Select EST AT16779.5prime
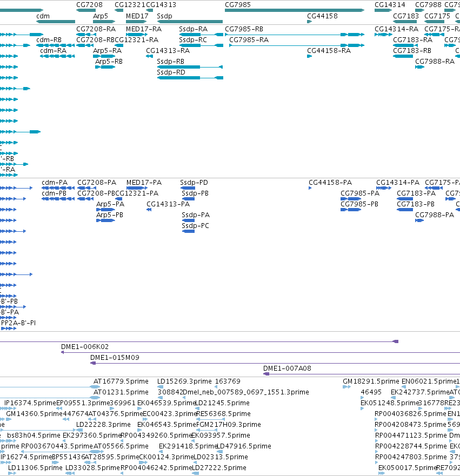460x476 pixels. [121, 381]
